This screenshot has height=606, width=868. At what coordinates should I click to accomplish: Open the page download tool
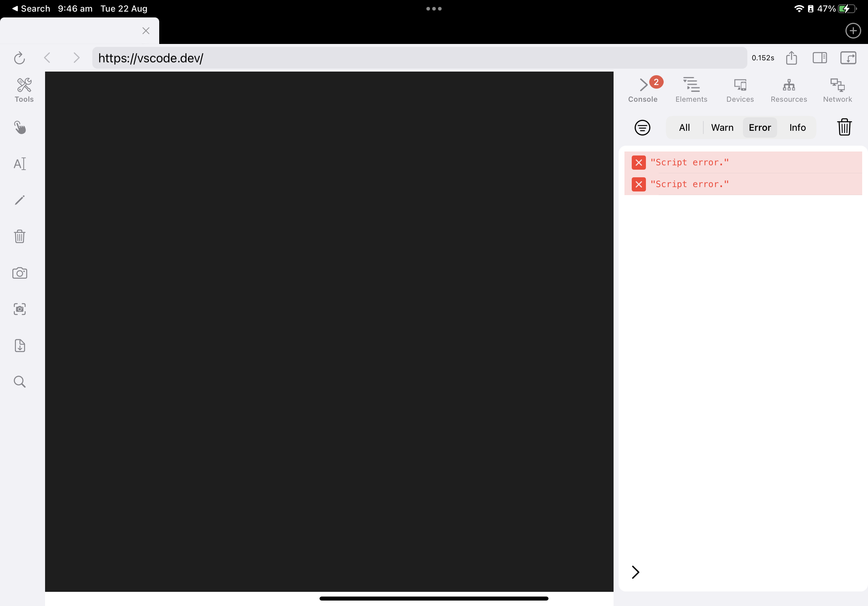[20, 346]
